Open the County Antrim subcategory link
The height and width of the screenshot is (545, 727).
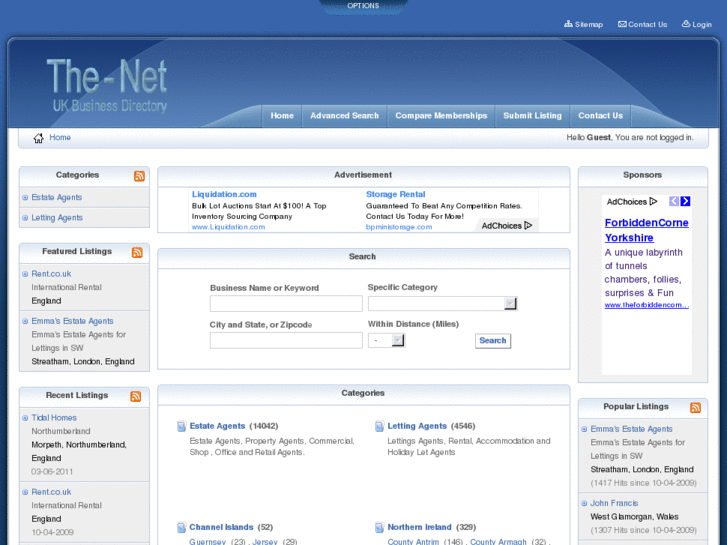click(x=413, y=541)
